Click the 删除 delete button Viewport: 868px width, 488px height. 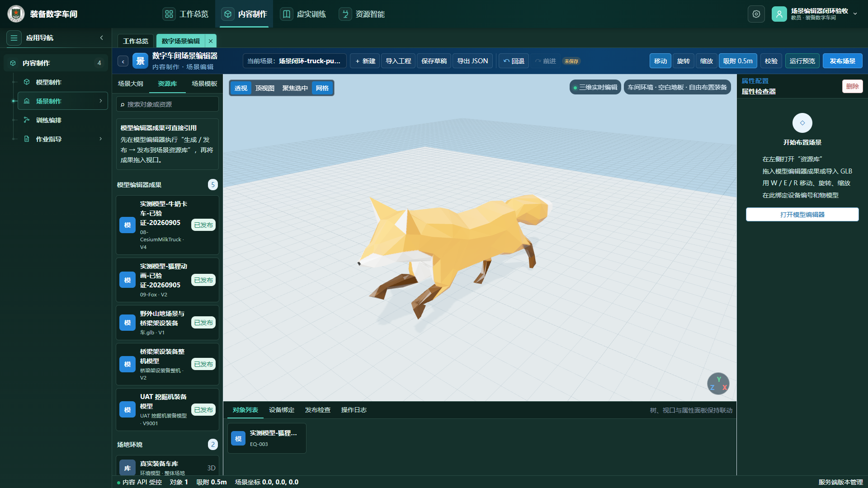(853, 86)
